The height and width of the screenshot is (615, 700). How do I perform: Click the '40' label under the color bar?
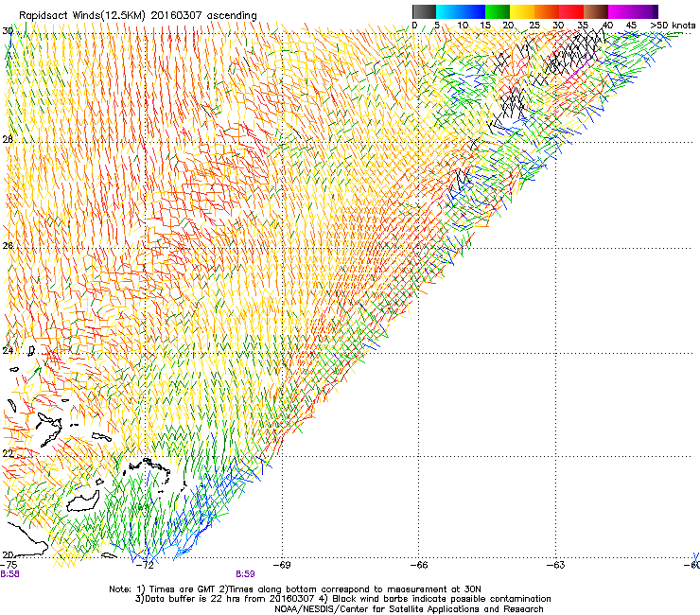pos(607,25)
